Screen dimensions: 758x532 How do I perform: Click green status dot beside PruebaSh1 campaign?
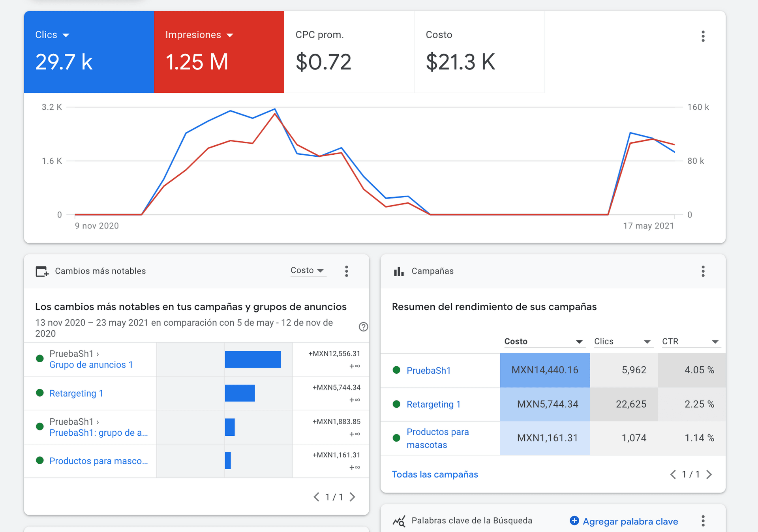pyautogui.click(x=396, y=370)
